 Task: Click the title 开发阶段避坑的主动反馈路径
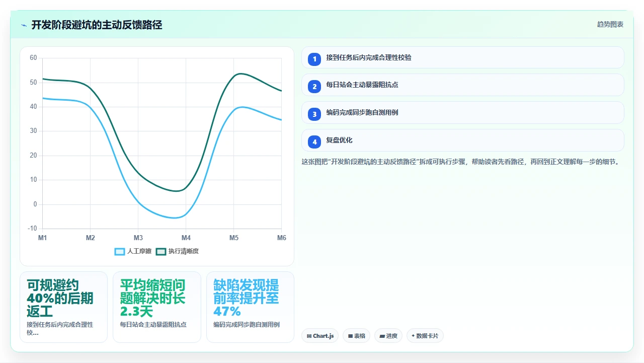click(97, 25)
